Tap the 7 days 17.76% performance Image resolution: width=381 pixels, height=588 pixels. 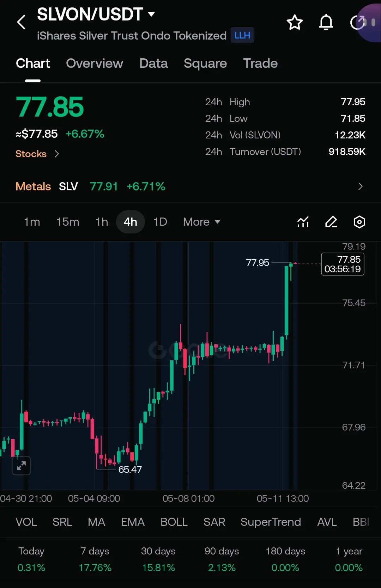click(95, 559)
